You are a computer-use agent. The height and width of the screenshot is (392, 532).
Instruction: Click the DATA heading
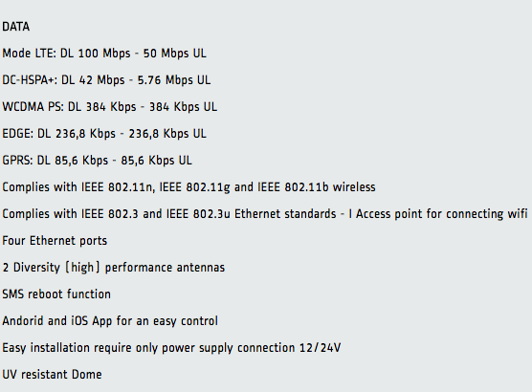(16, 27)
